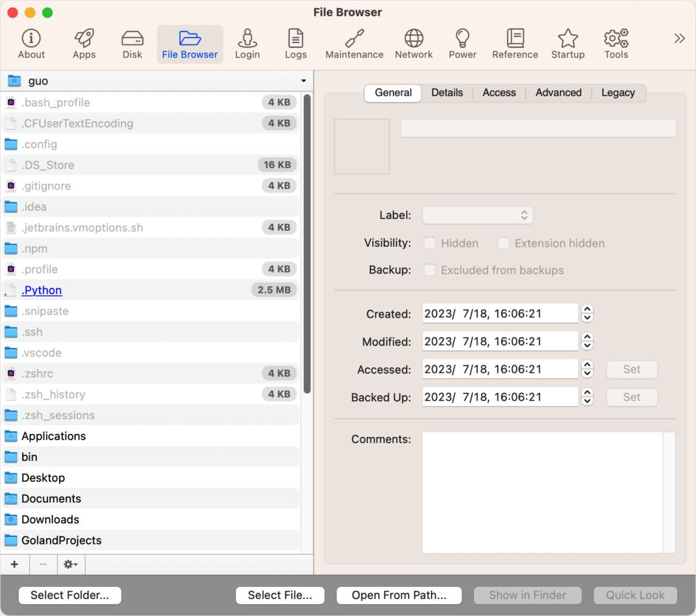Open the About toolbar pane
The width and height of the screenshot is (696, 616).
point(31,44)
